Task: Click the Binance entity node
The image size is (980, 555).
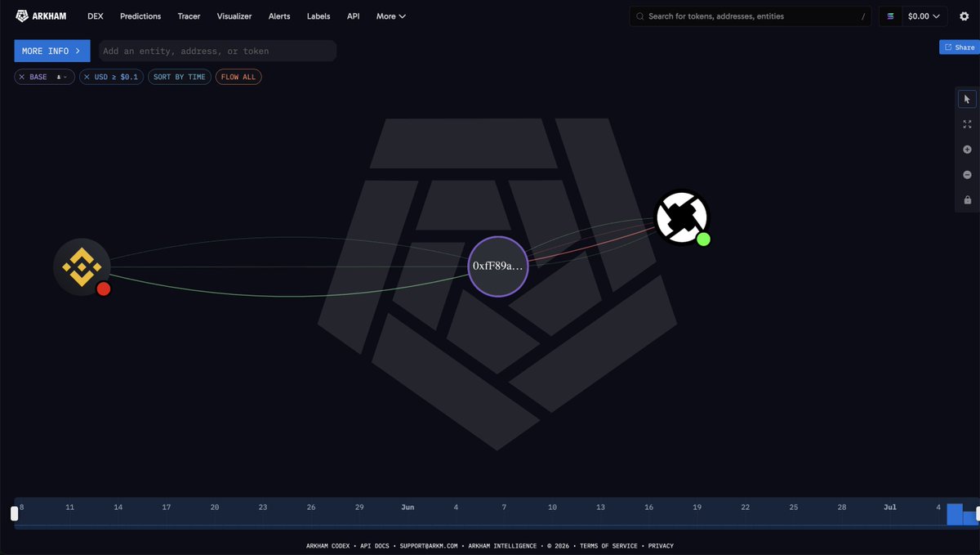Action: 82,266
